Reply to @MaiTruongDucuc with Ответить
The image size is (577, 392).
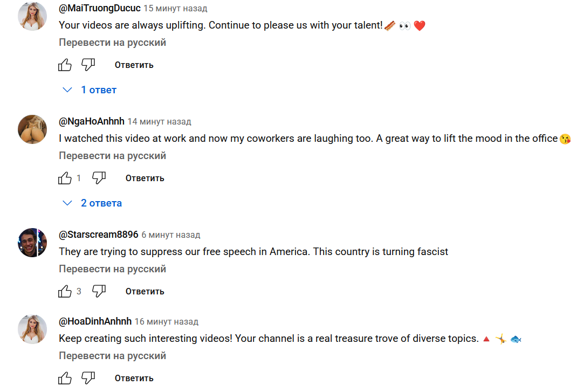point(134,65)
